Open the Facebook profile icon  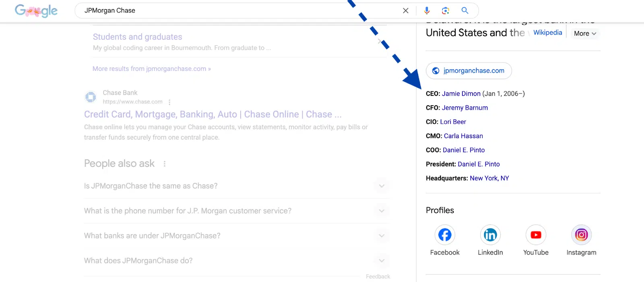(445, 235)
